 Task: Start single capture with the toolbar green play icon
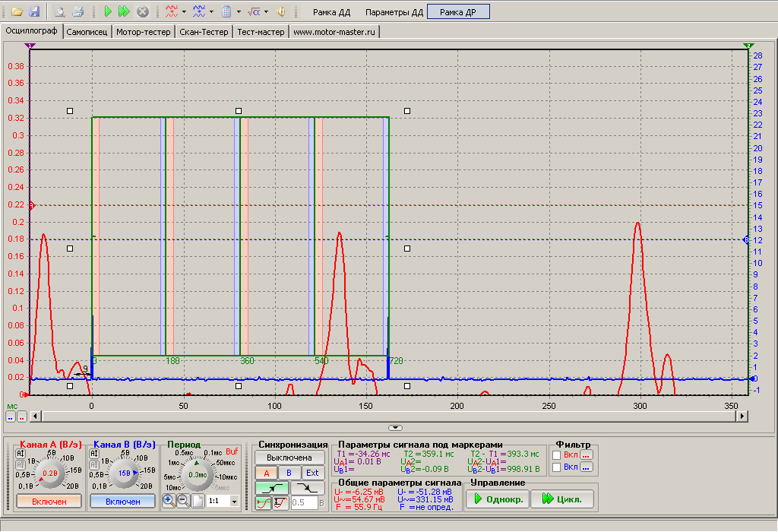(x=108, y=11)
